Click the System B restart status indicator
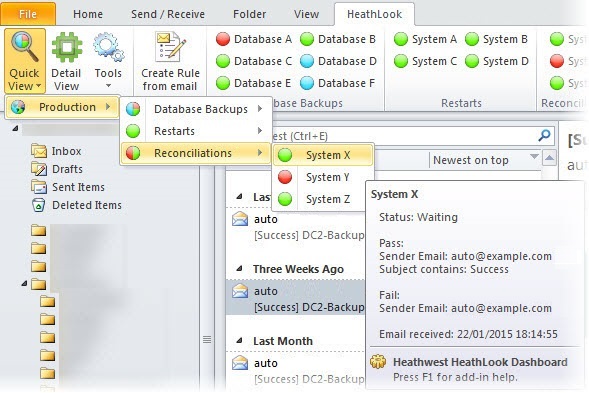The width and height of the screenshot is (589, 393). point(472,39)
